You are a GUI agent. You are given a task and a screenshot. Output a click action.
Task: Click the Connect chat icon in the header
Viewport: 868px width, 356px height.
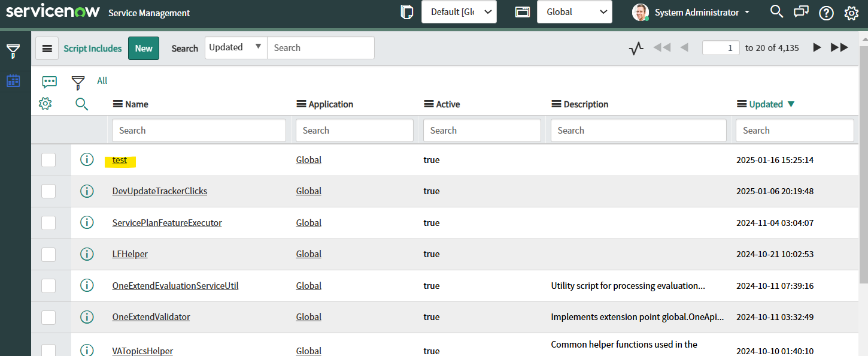tap(801, 12)
